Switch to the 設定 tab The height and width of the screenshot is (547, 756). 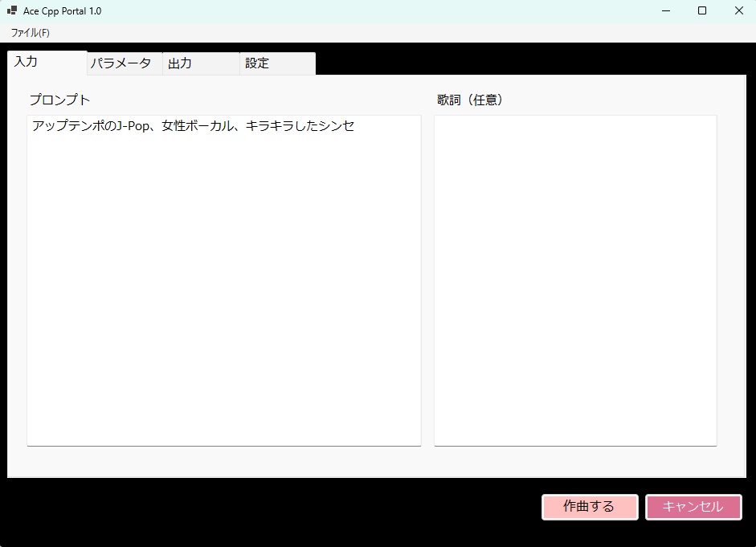click(256, 63)
